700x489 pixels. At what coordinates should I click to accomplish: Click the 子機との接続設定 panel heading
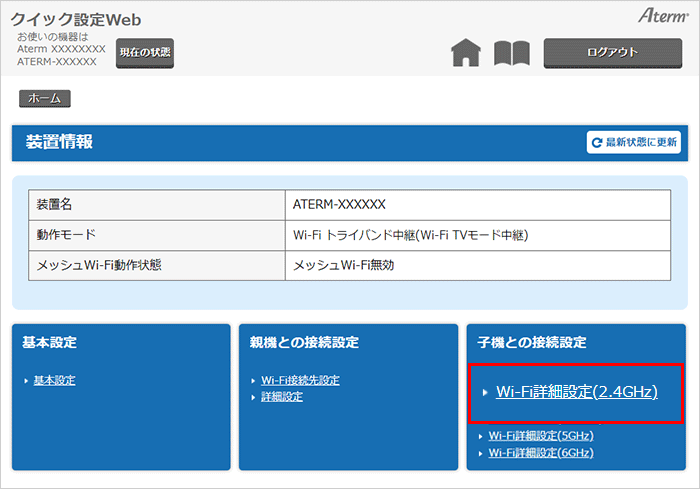(531, 342)
